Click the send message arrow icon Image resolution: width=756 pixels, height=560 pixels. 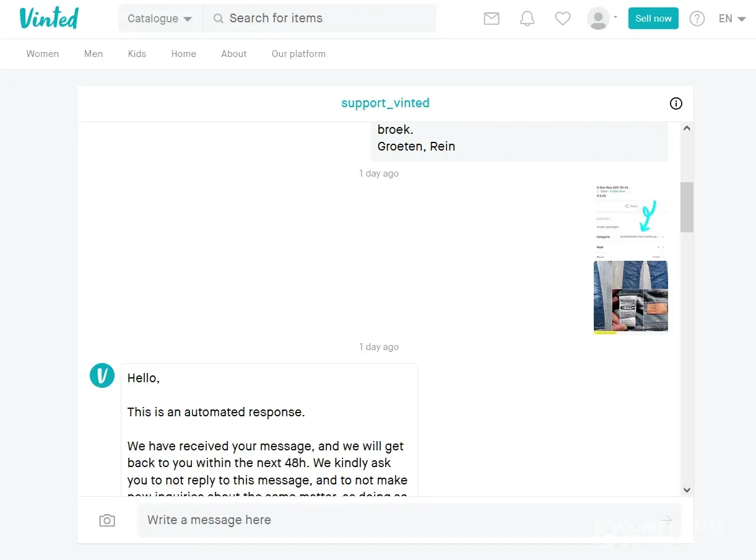[666, 520]
